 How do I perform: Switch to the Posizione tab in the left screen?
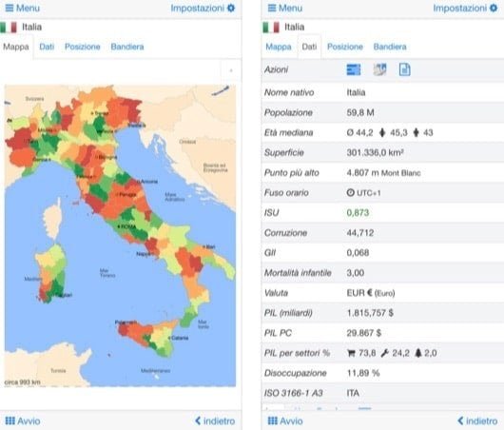point(83,47)
